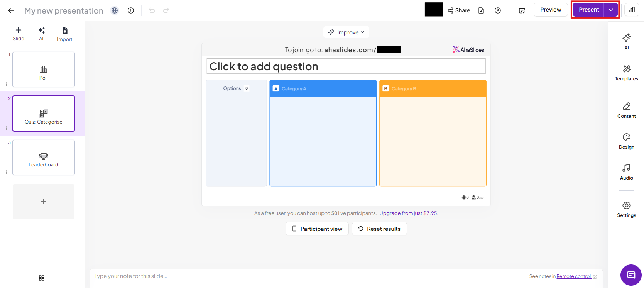Image resolution: width=644 pixels, height=288 pixels.
Task: Click the undo arrow icon
Action: 152,10
